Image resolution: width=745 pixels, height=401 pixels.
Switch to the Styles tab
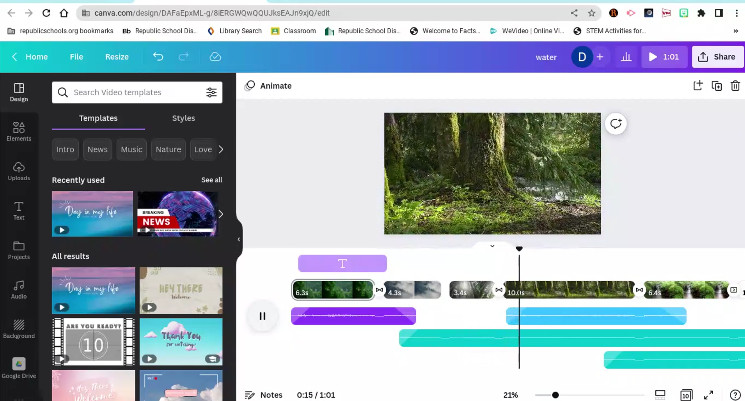point(183,118)
